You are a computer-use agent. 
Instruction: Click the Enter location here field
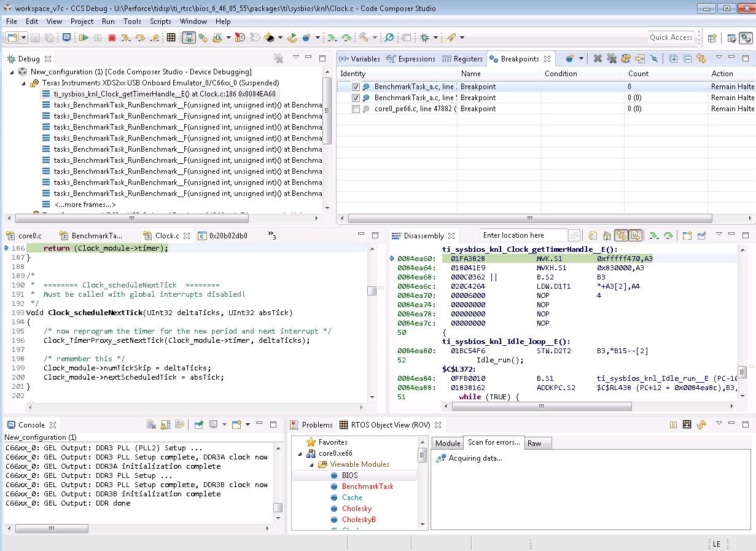pyautogui.click(x=523, y=235)
